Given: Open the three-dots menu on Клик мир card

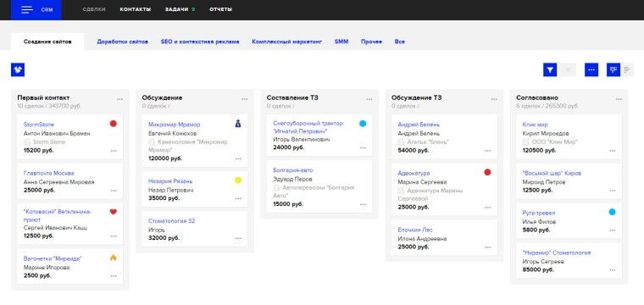Looking at the screenshot, I should [x=613, y=151].
